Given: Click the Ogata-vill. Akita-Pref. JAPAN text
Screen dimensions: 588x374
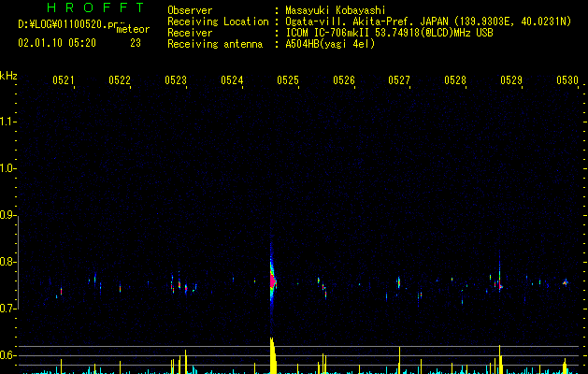Looking at the screenshot, I should (366, 22).
